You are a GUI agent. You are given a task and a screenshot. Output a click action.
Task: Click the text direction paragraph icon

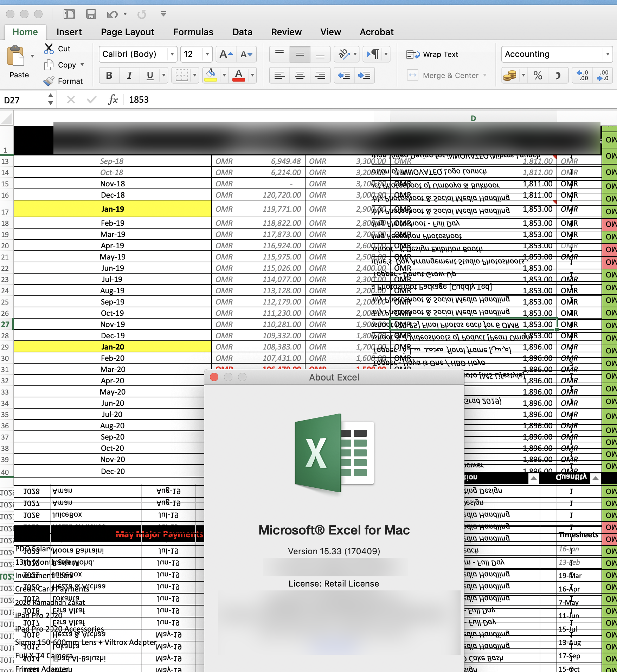click(x=373, y=54)
